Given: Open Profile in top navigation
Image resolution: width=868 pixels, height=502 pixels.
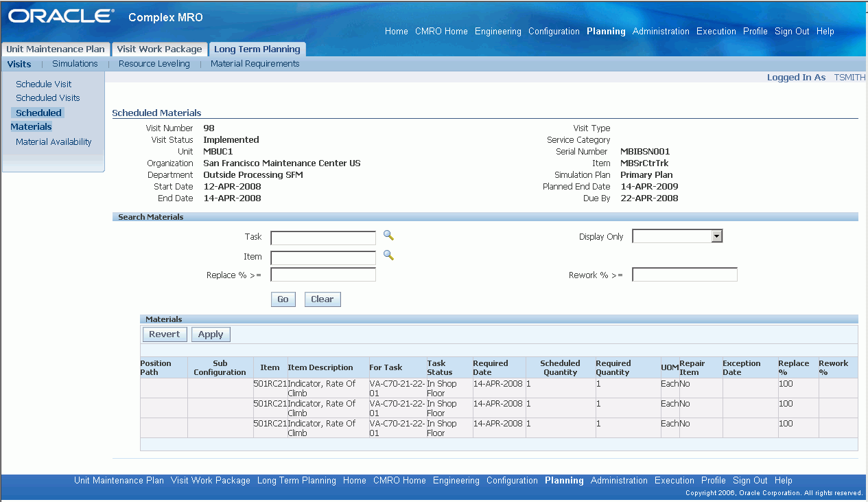Looking at the screenshot, I should pyautogui.click(x=755, y=31).
